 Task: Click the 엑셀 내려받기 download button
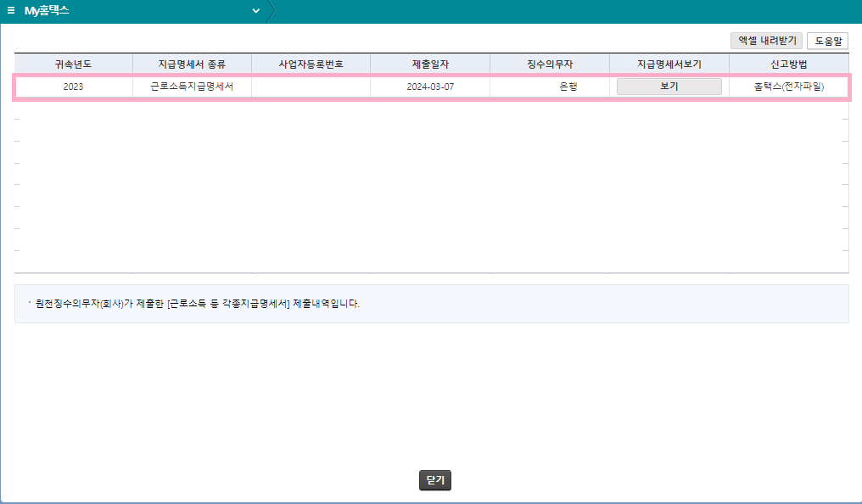764,41
